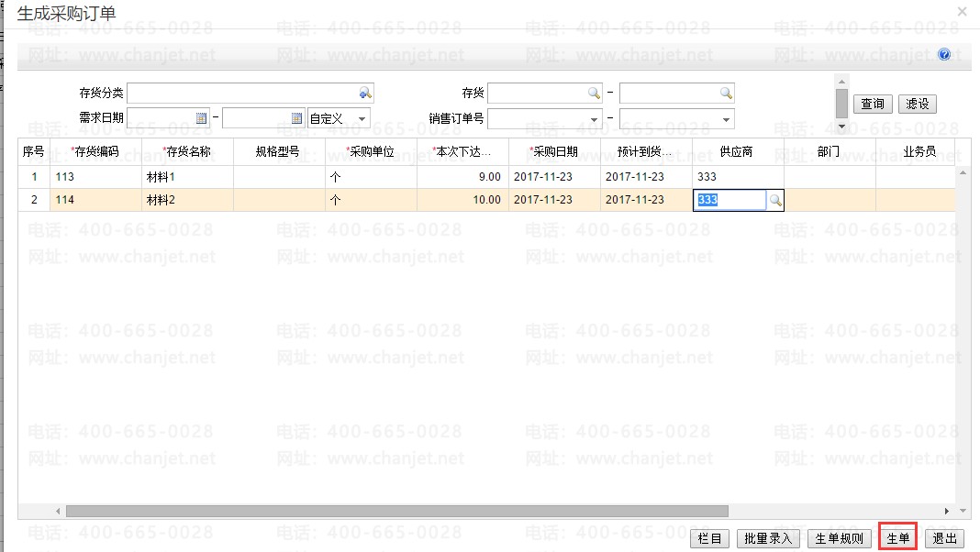The image size is (980, 552).
Task: Click the 采购日期 column header
Action: click(554, 151)
